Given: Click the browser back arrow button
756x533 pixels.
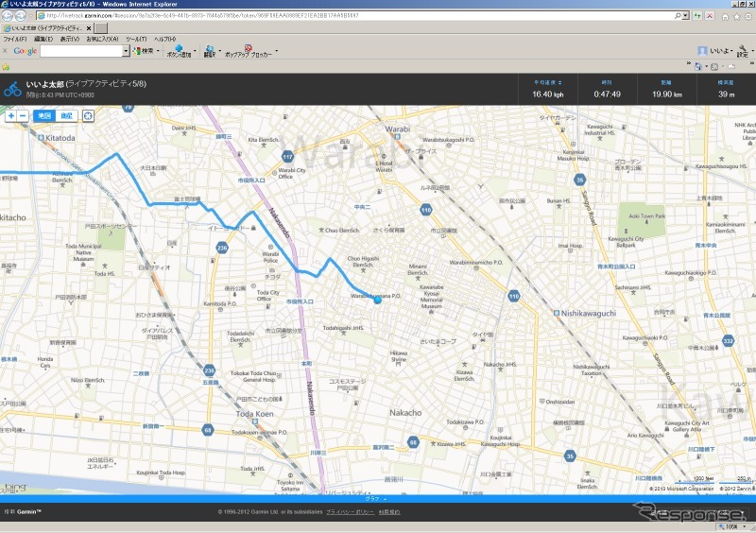Looking at the screenshot, I should pos(8,16).
